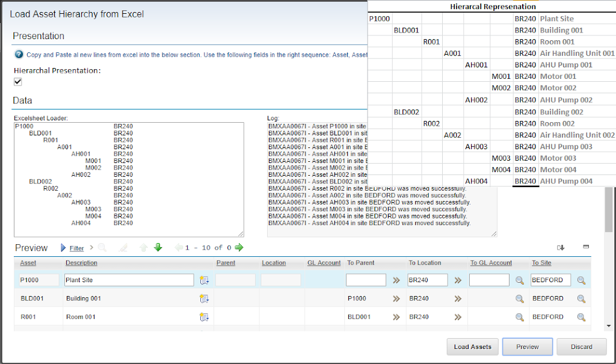Image resolution: width=616 pixels, height=364 pixels.
Task: Click the Log text area resize handle
Action: (494, 234)
